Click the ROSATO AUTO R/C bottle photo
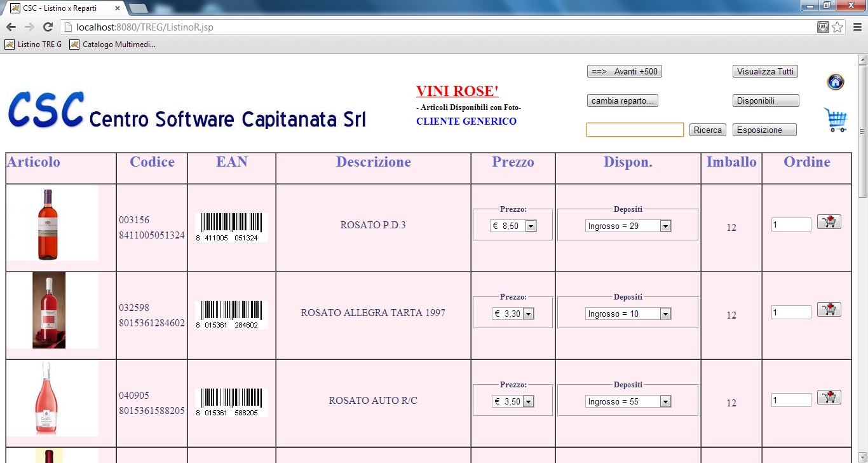 53,398
